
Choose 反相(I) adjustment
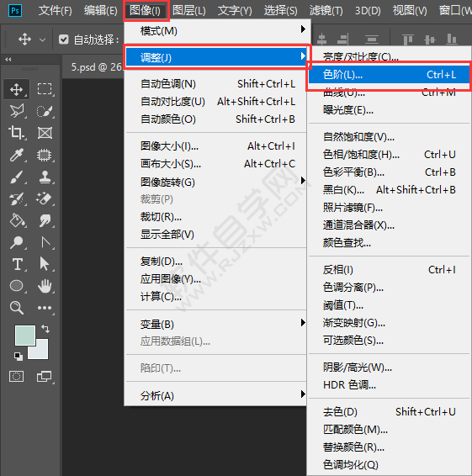click(x=389, y=270)
